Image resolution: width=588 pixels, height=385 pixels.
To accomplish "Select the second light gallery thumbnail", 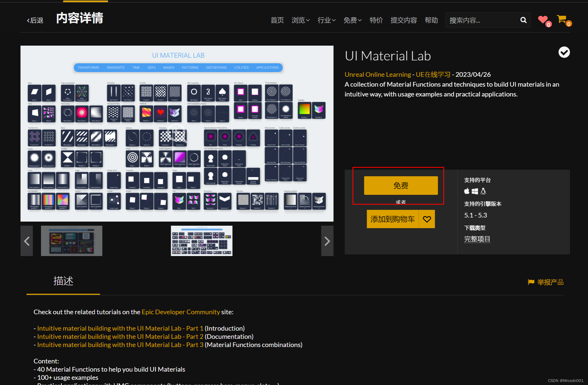I will 202,241.
